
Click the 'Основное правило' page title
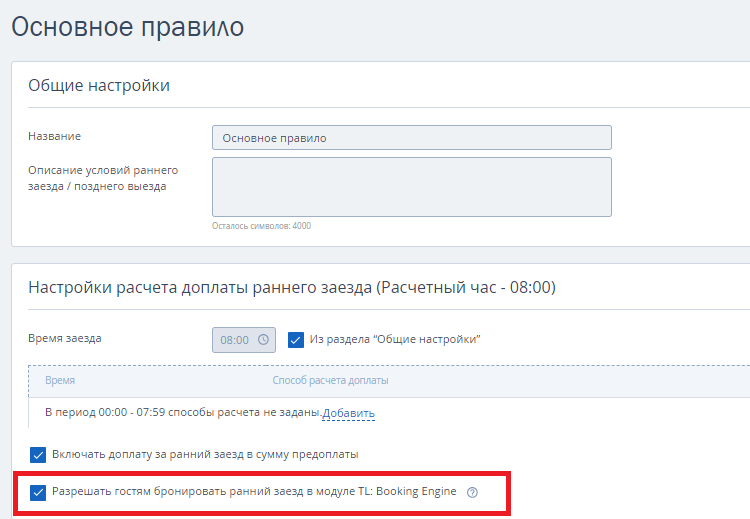[x=128, y=26]
